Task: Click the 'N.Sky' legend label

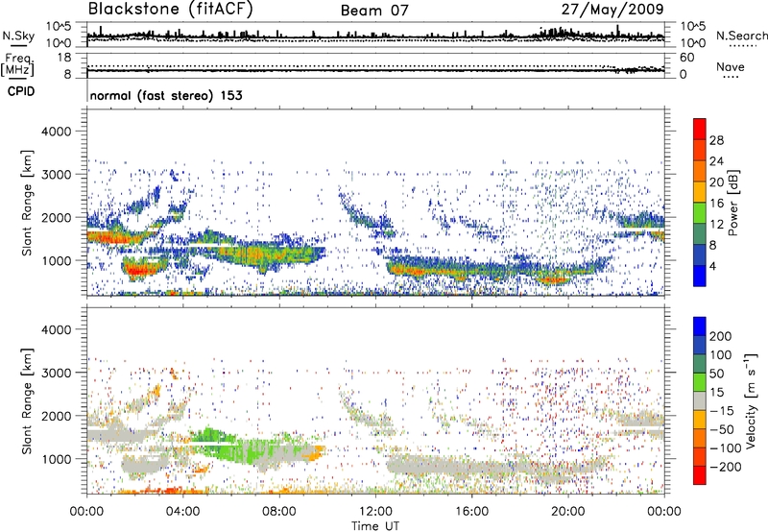Action: tap(18, 36)
